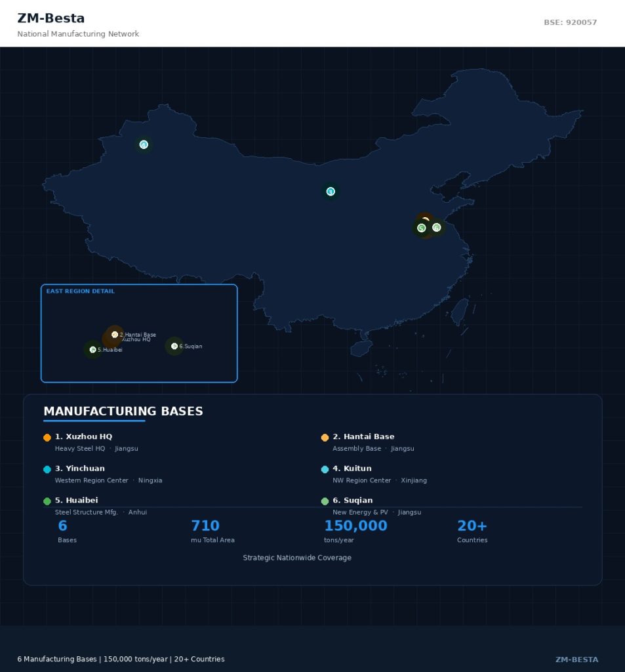Click the Hantai Base marker in the inset
Viewport: 625px width, 672px height.
pos(115,335)
